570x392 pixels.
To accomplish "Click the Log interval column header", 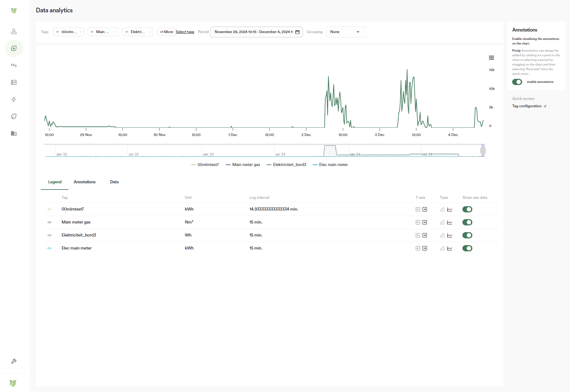I will (259, 198).
